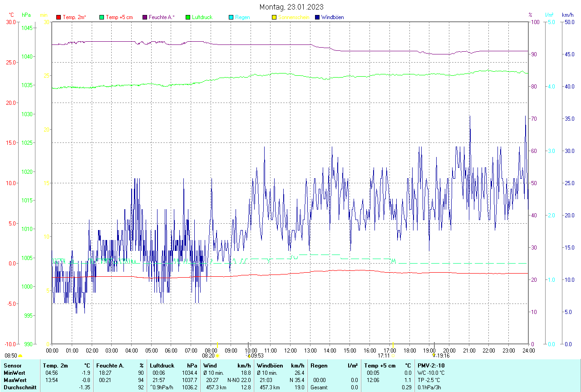
Task: Click the 24:00 time axis label
Action: pos(528,350)
